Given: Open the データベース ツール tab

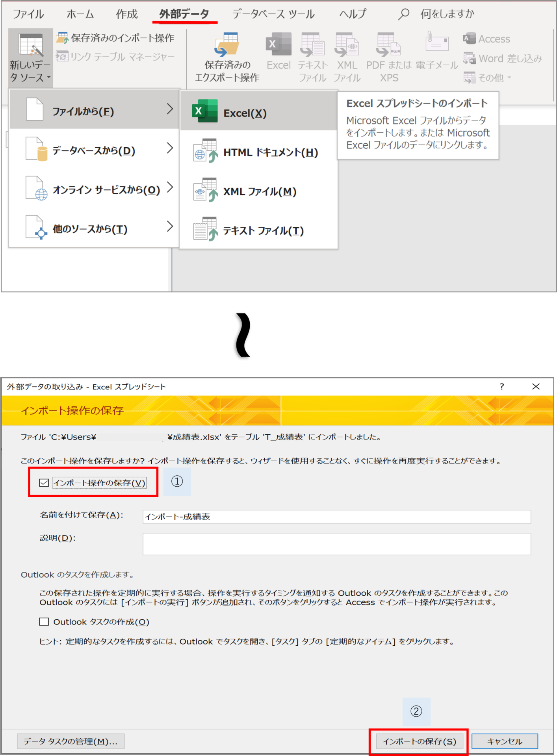Looking at the screenshot, I should [273, 14].
